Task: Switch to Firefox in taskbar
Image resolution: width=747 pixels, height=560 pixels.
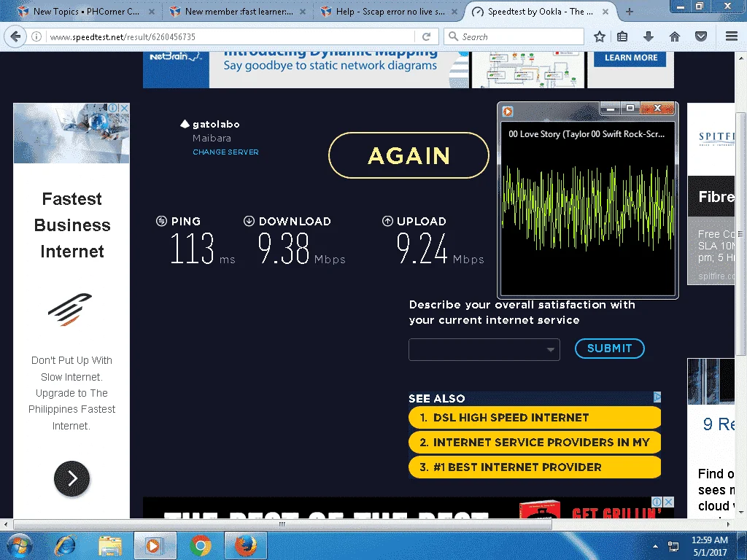Action: [x=245, y=545]
